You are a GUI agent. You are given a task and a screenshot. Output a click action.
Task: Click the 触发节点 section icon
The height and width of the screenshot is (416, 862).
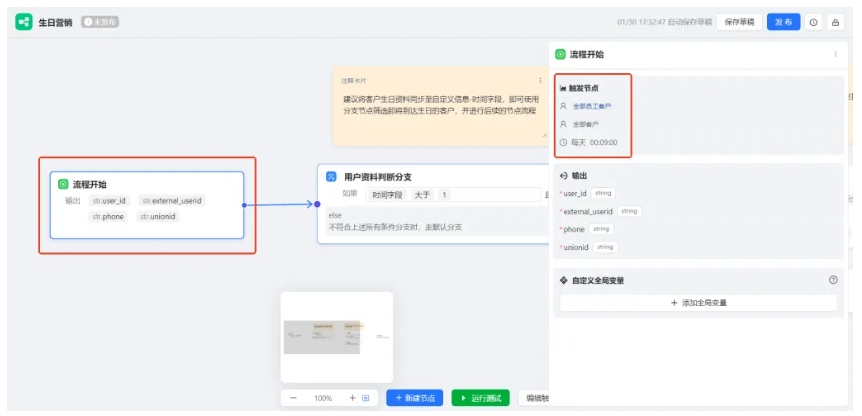point(563,88)
